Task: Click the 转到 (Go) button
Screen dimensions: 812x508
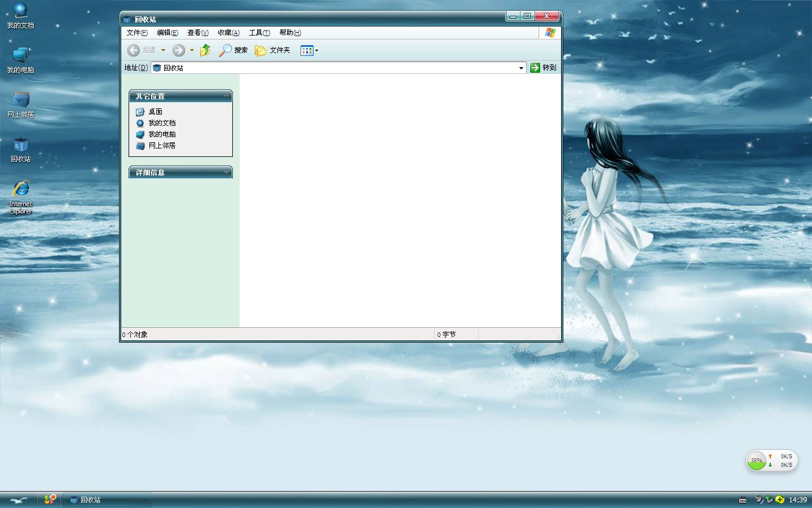Action: [x=543, y=68]
